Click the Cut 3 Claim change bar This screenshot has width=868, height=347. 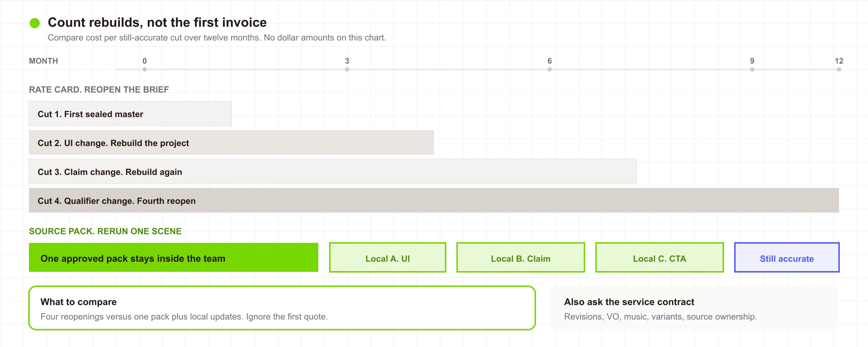tap(333, 171)
